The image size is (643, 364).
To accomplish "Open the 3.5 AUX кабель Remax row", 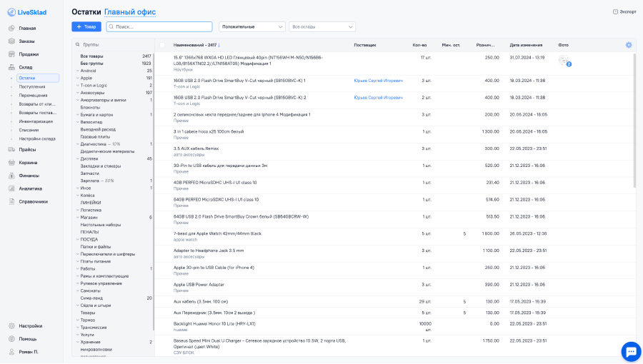I will click(x=394, y=151).
